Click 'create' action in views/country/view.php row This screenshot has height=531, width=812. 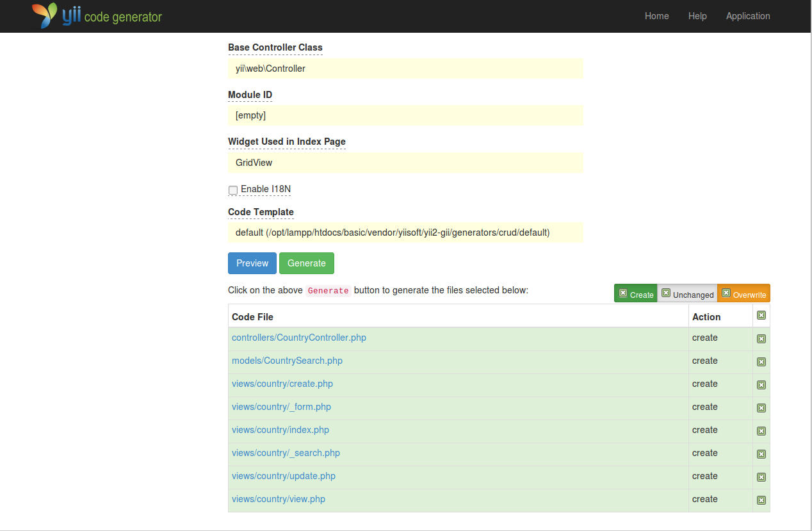click(x=705, y=499)
